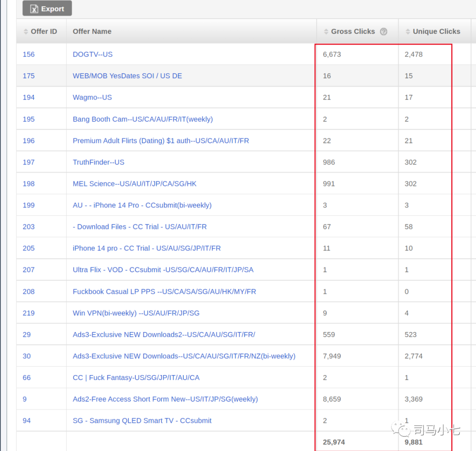Image resolution: width=476 pixels, height=451 pixels.
Task: Open offer ID 197 link
Action: (29, 162)
